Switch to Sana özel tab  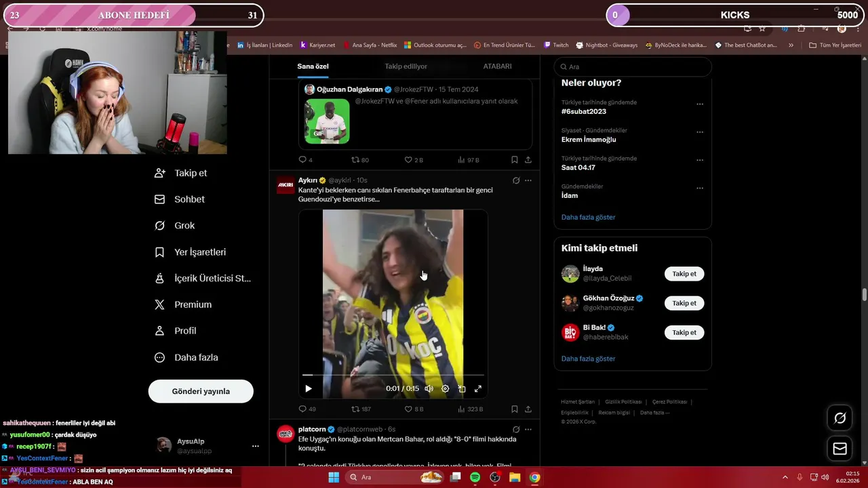(313, 66)
